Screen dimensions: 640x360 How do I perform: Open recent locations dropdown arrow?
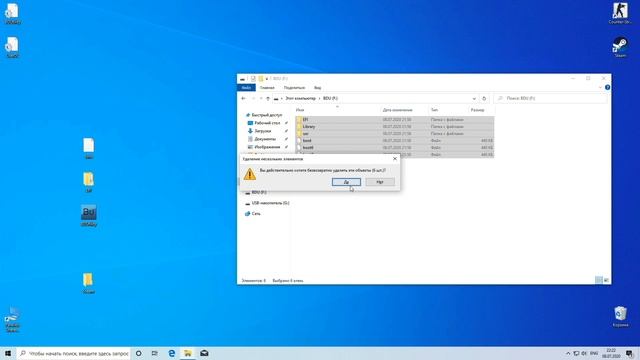click(x=261, y=98)
